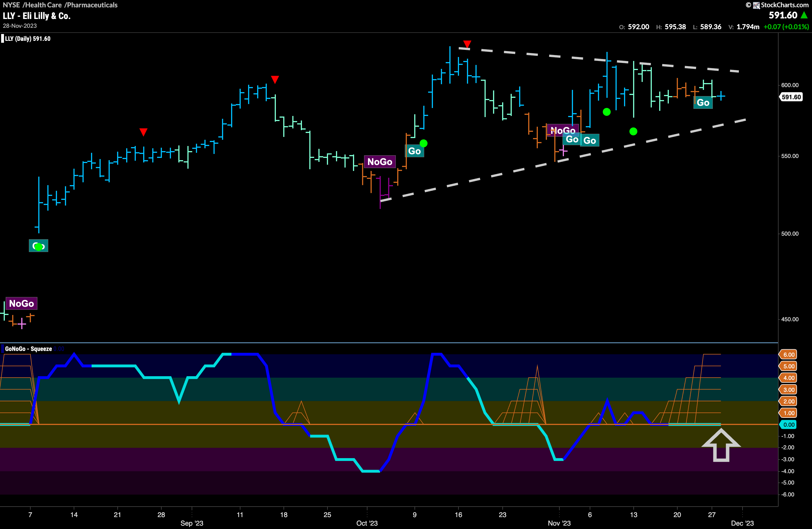Click the NoGo label near the 450 level

[22, 304]
